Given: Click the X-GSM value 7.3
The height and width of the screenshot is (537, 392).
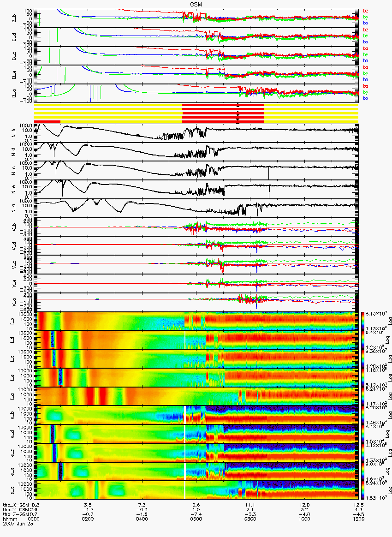Looking at the screenshot, I should [142, 505].
